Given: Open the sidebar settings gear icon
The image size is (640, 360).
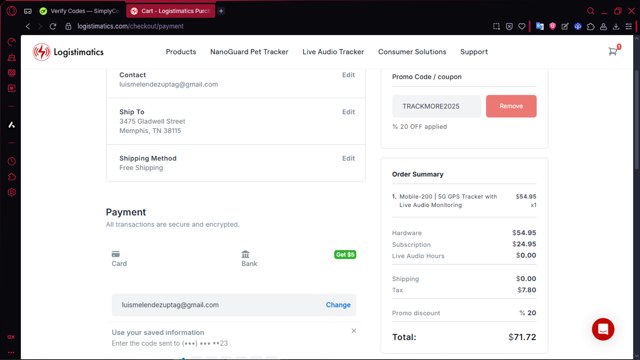Looking at the screenshot, I should 11,192.
